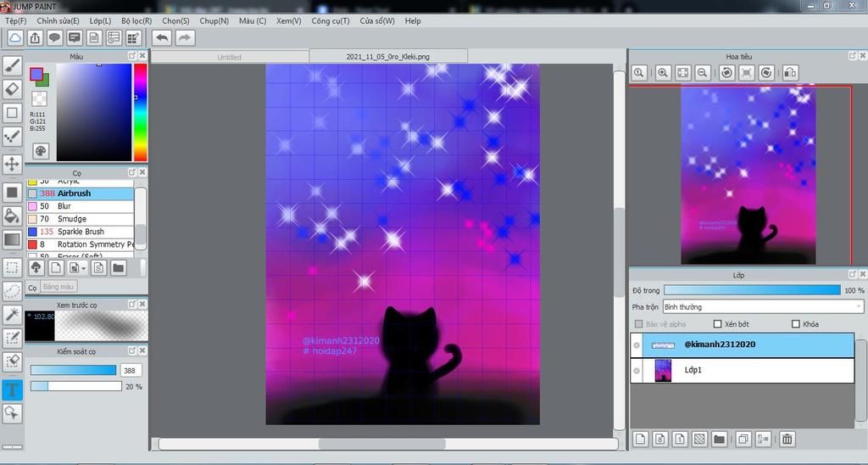Image resolution: width=868 pixels, height=465 pixels.
Task: Click the rainbow hue bar in Màu panel
Action: point(141,112)
